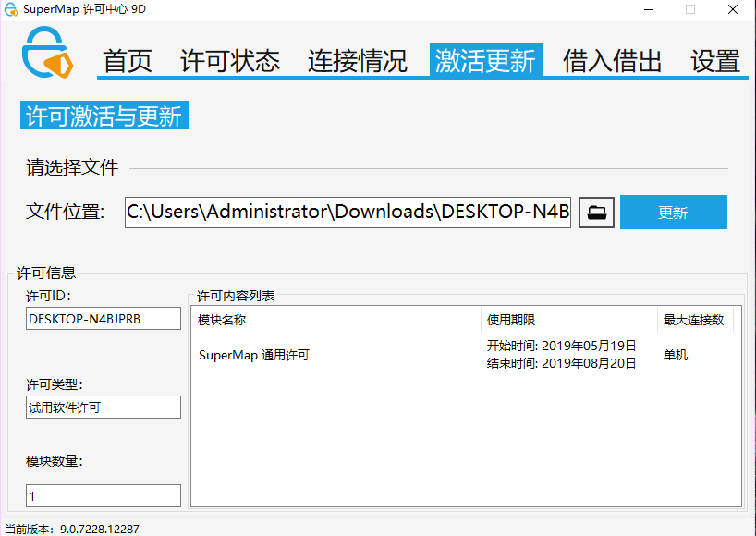Click the 使用期限 column header
The image size is (756, 536).
click(x=569, y=320)
